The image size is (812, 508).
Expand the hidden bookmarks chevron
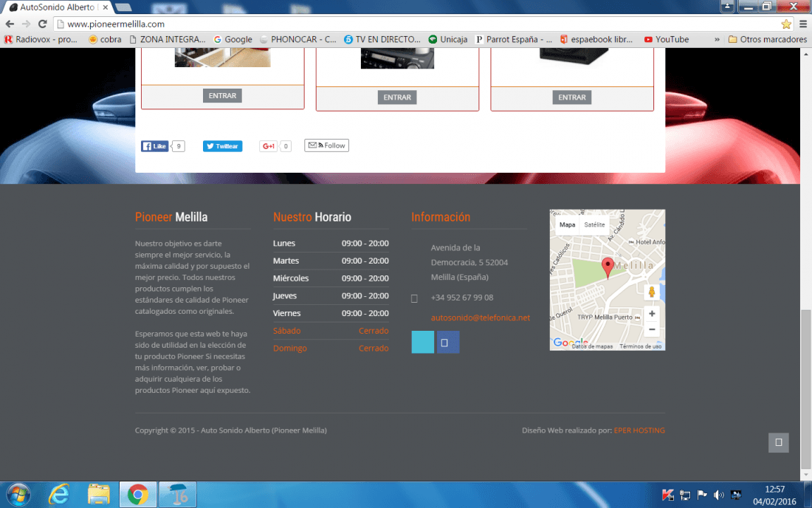click(717, 39)
